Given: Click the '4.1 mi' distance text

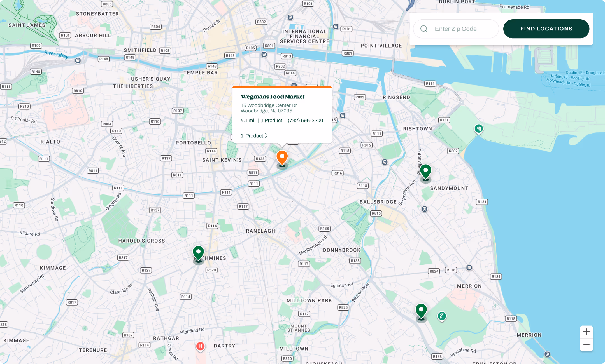Looking at the screenshot, I should click(x=247, y=121).
